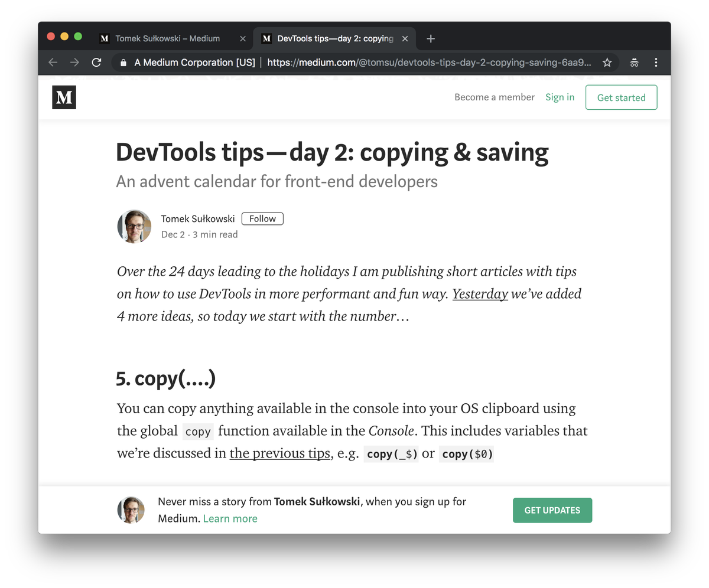Image resolution: width=709 pixels, height=588 pixels.
Task: Click the URL in the address bar
Action: [x=429, y=63]
